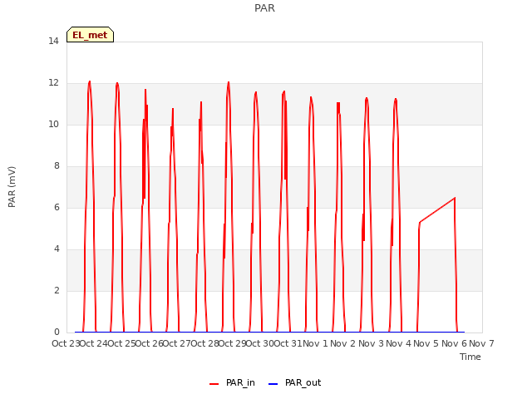This screenshot has width=532, height=399.
Task: Click the blue PAR_out legend swatch
Action: [x=273, y=384]
